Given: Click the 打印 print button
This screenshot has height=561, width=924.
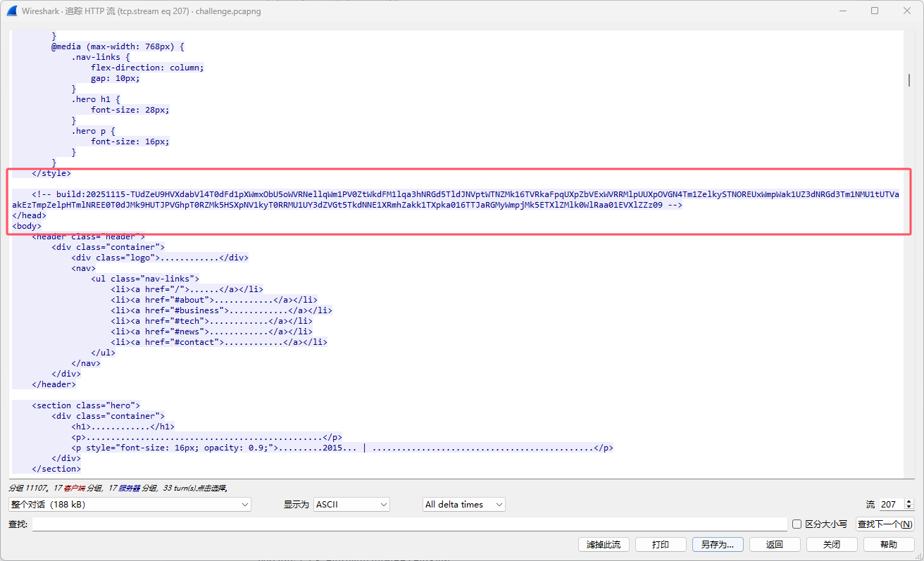Looking at the screenshot, I should pyautogui.click(x=661, y=544).
